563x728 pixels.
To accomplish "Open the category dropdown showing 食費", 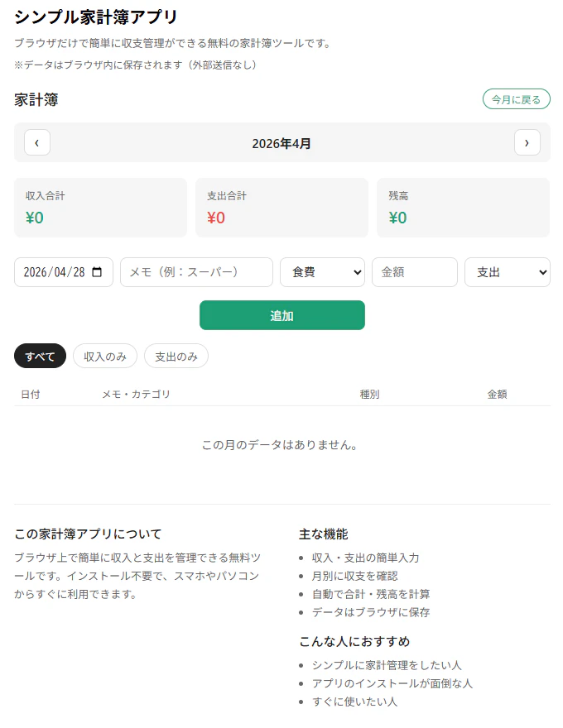I will [x=323, y=271].
